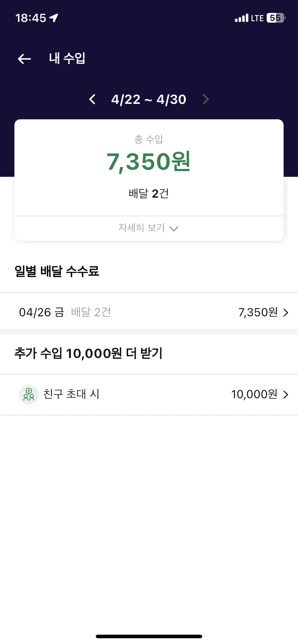Tap the 내 수입 page title
The width and height of the screenshot is (298, 644).
(x=67, y=58)
